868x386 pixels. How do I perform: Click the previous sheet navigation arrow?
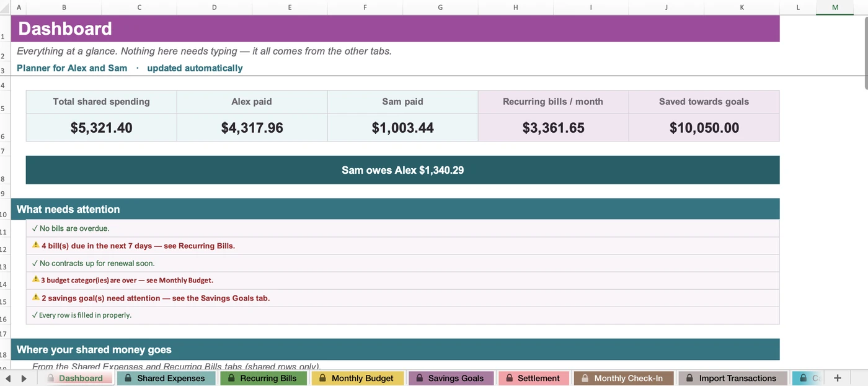click(x=8, y=379)
